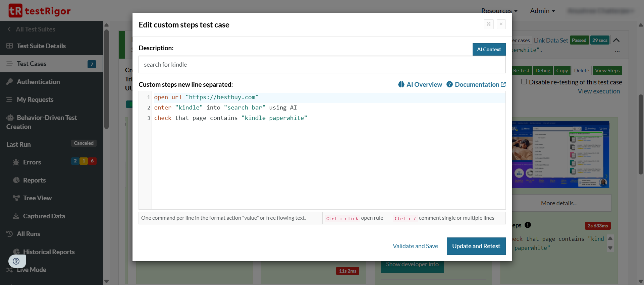Image resolution: width=644 pixels, height=285 pixels.
Task: Click the testRigor logo icon
Action: coord(15,11)
